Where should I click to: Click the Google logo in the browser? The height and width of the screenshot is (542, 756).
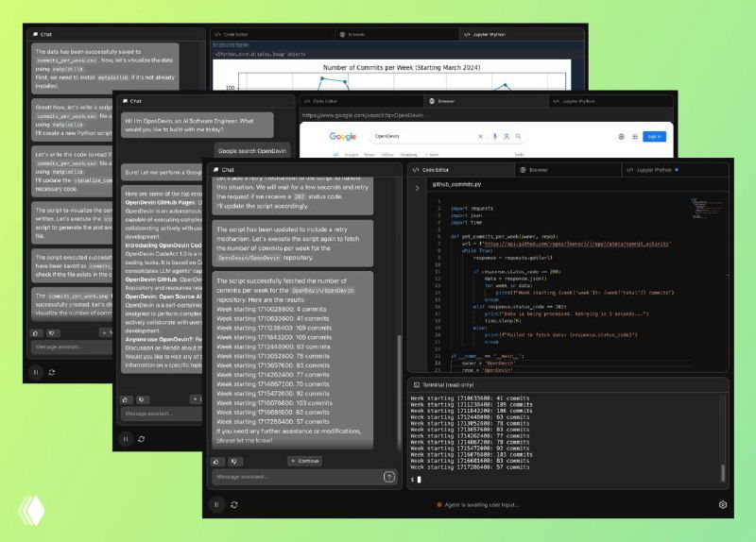pyautogui.click(x=343, y=137)
